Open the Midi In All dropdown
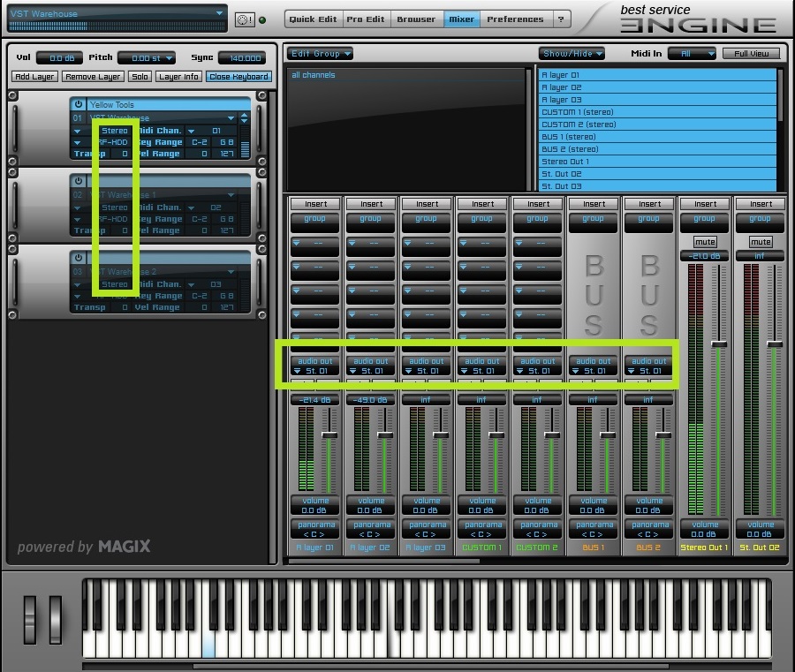This screenshot has height=672, width=795. point(692,53)
